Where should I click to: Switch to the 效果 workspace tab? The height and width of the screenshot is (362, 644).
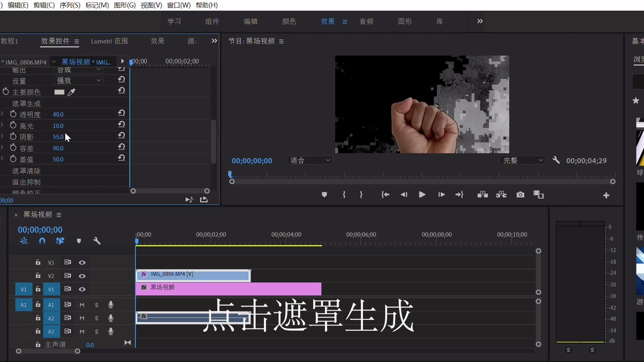click(327, 21)
